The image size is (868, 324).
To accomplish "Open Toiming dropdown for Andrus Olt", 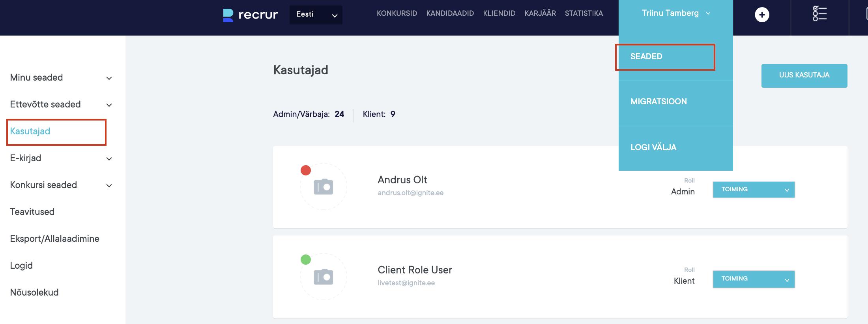I will (x=754, y=190).
